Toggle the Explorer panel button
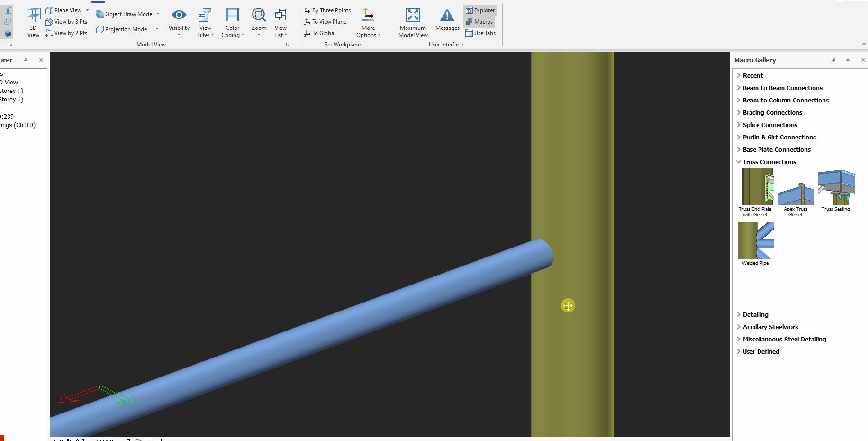Image resolution: width=868 pixels, height=441 pixels. click(480, 10)
